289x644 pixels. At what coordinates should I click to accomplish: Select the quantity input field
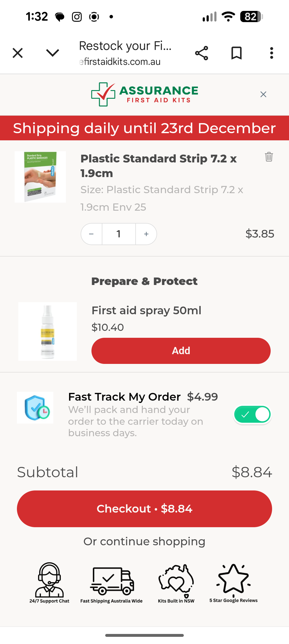119,234
